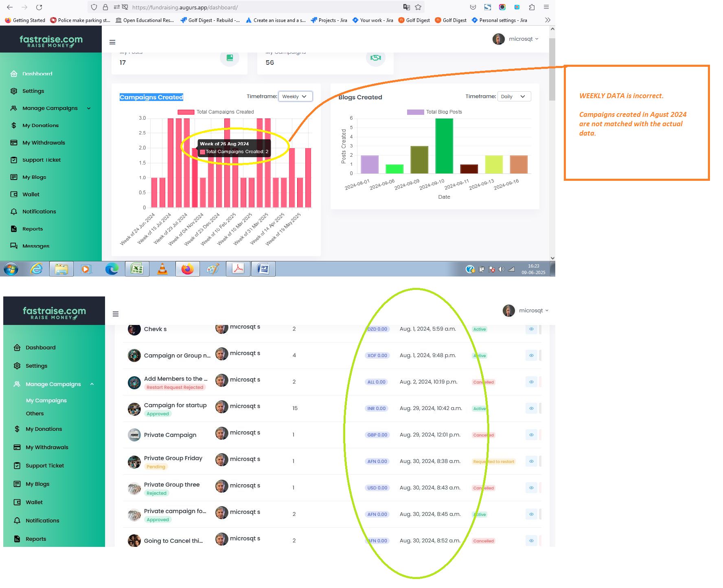The height and width of the screenshot is (588, 723).
Task: Open the Personal settings - Jira bookmark
Action: (x=500, y=20)
